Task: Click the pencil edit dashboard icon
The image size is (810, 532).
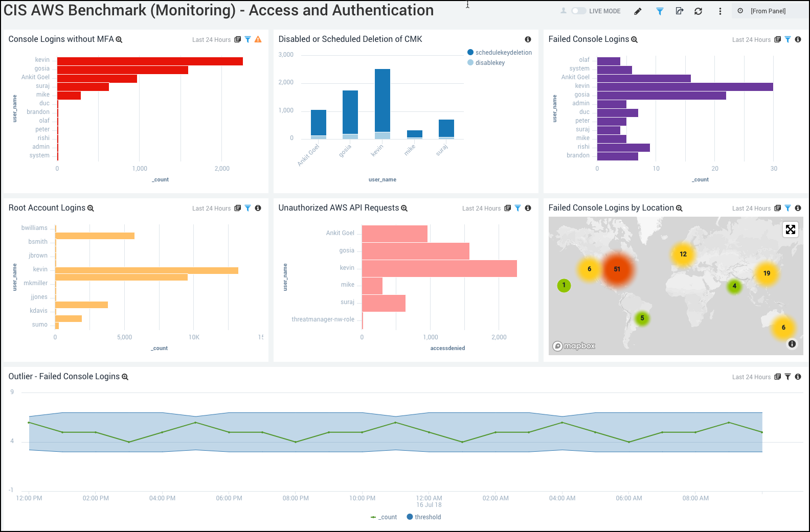Action: click(638, 11)
